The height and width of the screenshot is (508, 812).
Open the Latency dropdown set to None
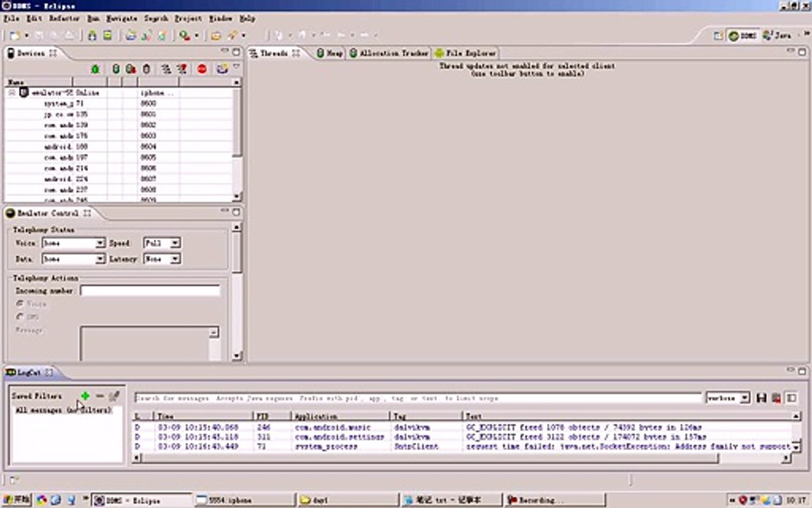(x=175, y=259)
